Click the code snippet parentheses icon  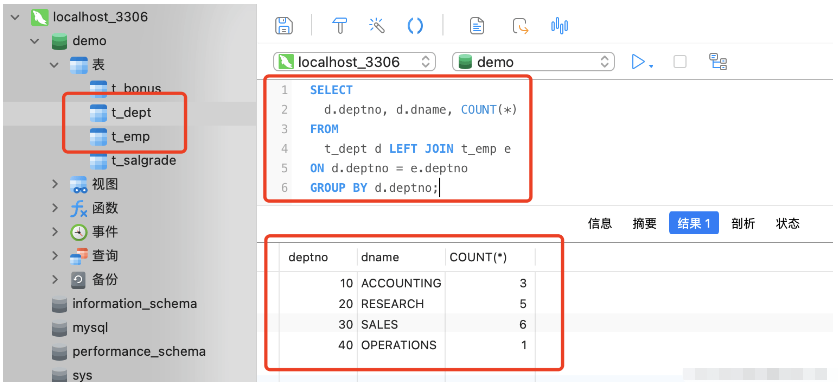(415, 25)
